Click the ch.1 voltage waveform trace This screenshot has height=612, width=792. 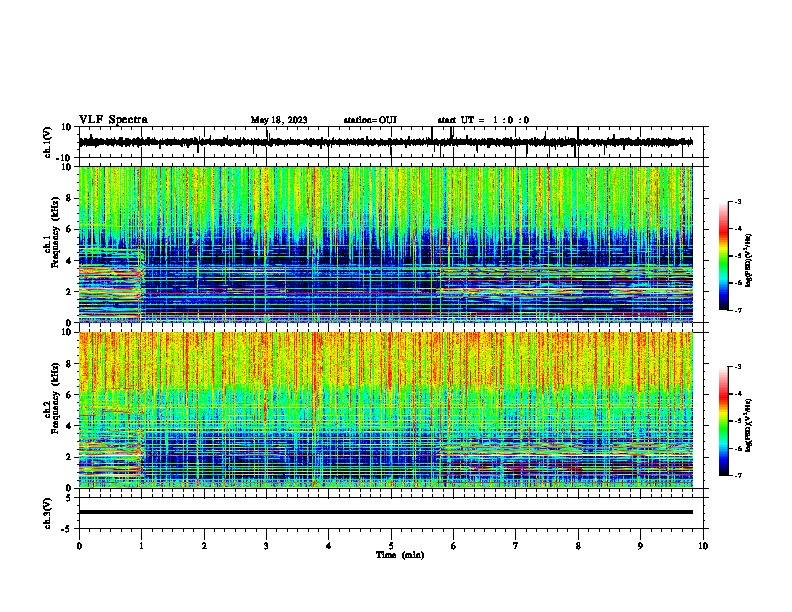tap(385, 142)
